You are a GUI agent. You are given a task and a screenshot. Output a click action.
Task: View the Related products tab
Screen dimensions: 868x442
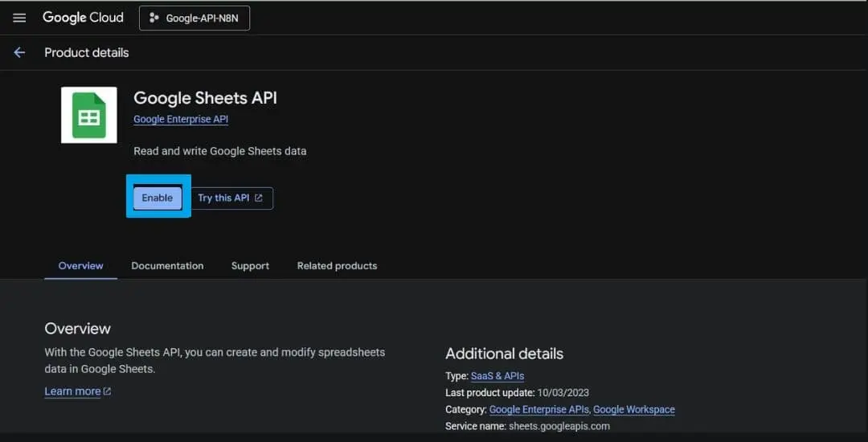click(337, 266)
